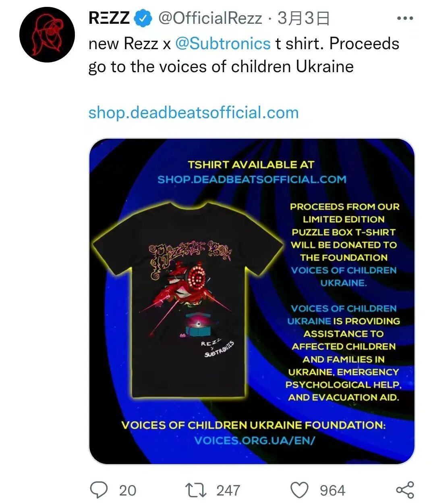Click VOICES.ORG.UA/EN/ text in the image

pos(254,440)
